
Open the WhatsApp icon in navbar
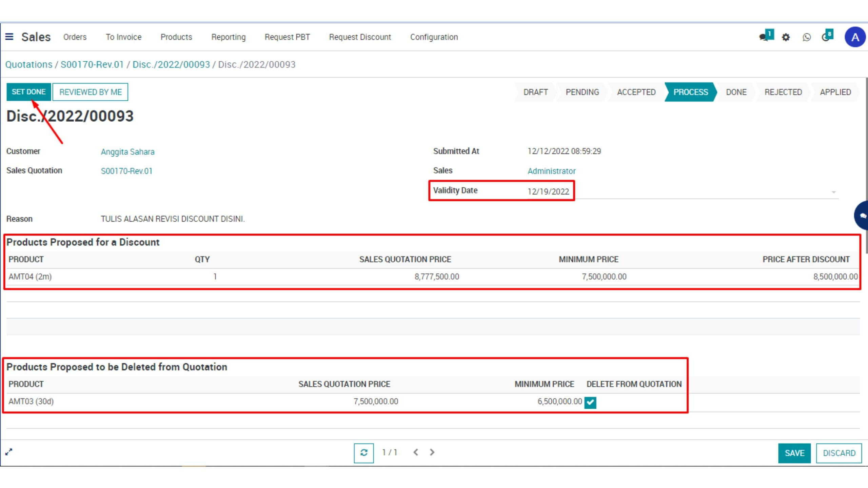pos(807,37)
